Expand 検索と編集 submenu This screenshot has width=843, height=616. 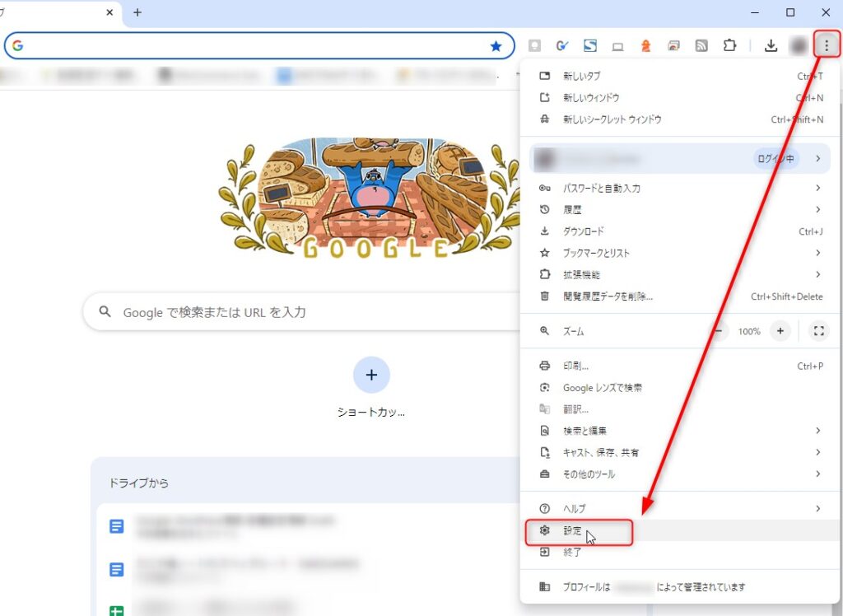pos(681,431)
